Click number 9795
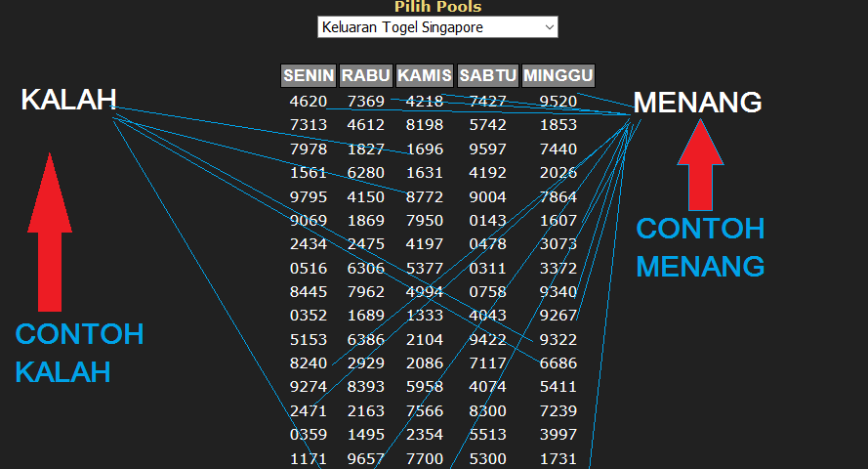The image size is (868, 469). pyautogui.click(x=309, y=197)
